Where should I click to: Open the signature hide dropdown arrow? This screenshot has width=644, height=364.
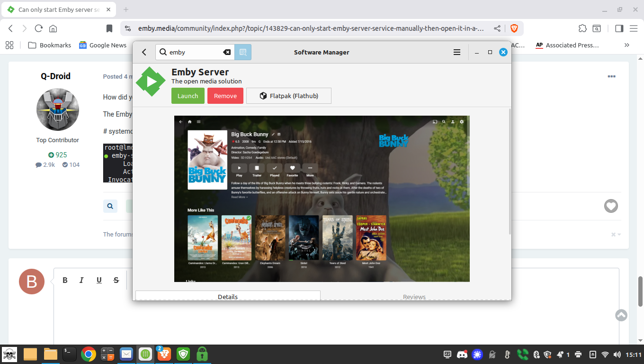pyautogui.click(x=616, y=234)
